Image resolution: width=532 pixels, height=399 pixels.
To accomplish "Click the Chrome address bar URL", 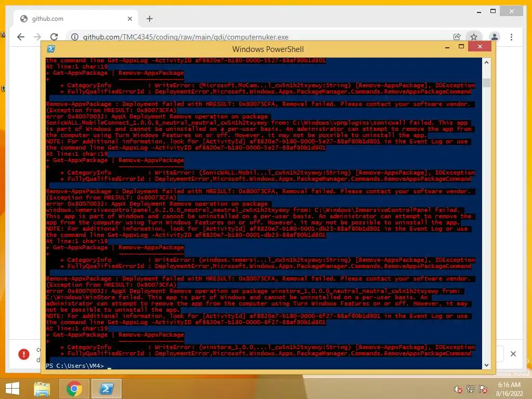I will [185, 37].
